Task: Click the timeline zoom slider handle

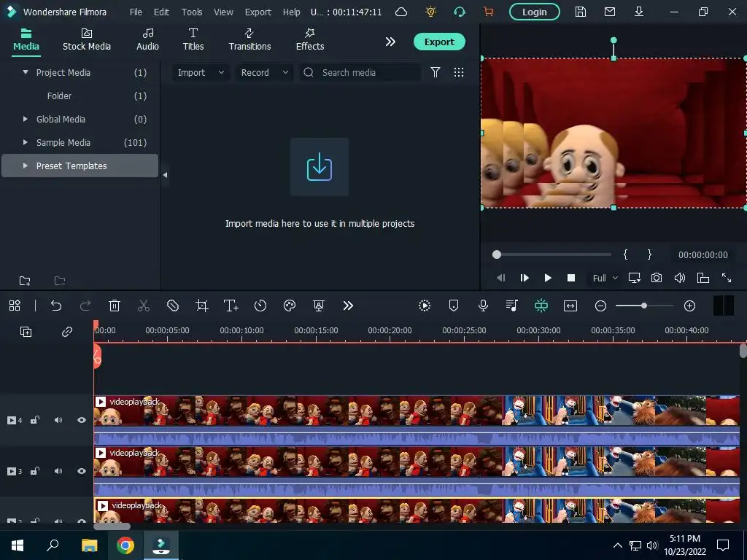Action: 644,306
